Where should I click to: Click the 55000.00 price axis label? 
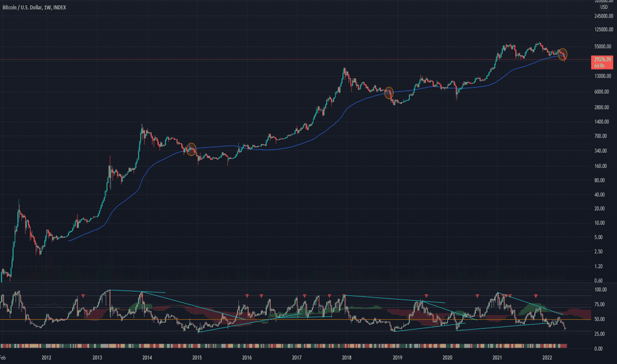pyautogui.click(x=604, y=46)
